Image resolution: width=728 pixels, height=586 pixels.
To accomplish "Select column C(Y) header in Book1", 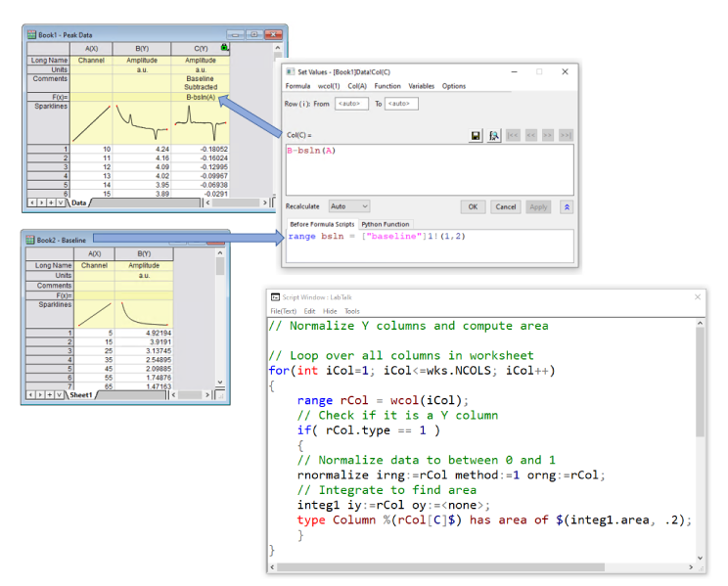I will [201, 48].
